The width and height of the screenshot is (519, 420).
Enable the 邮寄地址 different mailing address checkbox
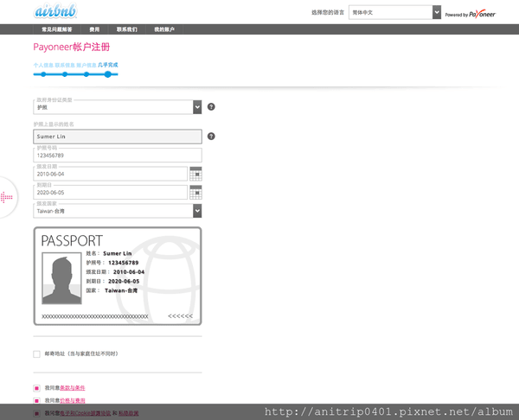36,354
